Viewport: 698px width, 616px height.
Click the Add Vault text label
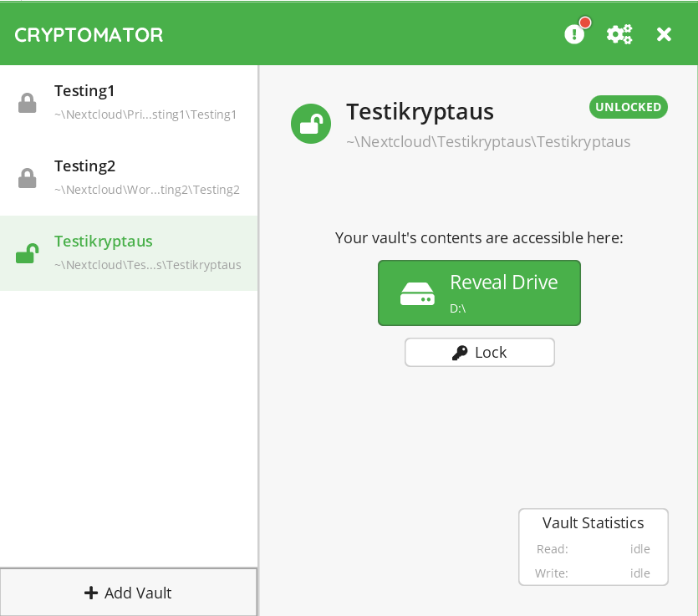(x=138, y=593)
